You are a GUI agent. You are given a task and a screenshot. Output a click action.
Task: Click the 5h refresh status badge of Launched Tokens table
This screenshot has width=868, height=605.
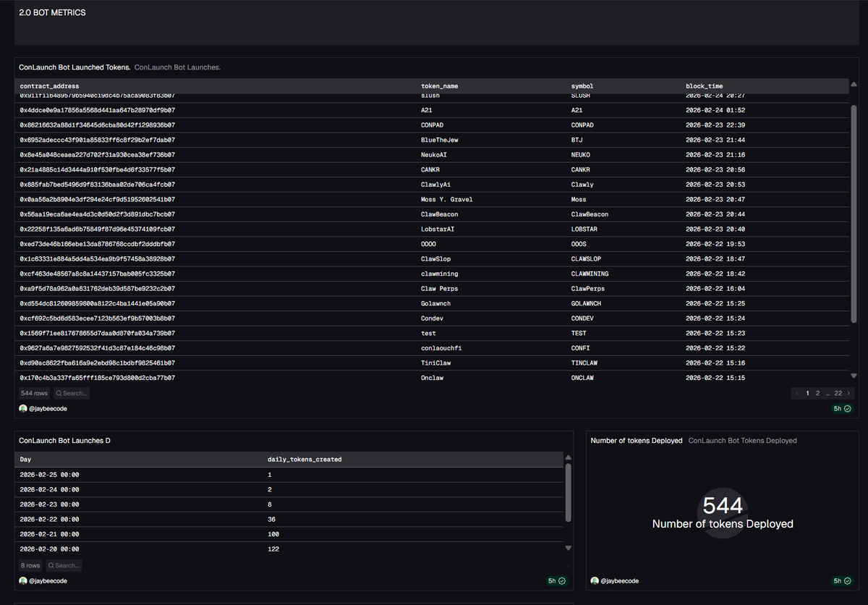843,409
